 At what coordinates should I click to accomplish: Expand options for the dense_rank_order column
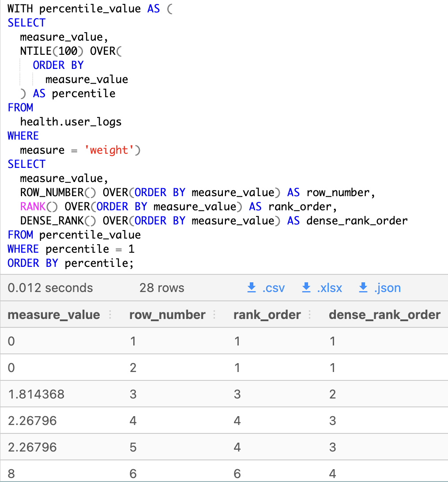click(x=445, y=315)
